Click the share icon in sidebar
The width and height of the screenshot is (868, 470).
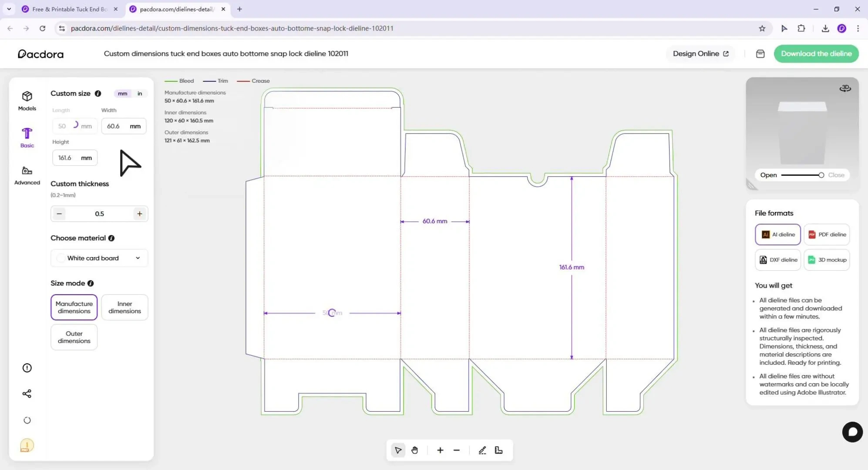point(27,394)
